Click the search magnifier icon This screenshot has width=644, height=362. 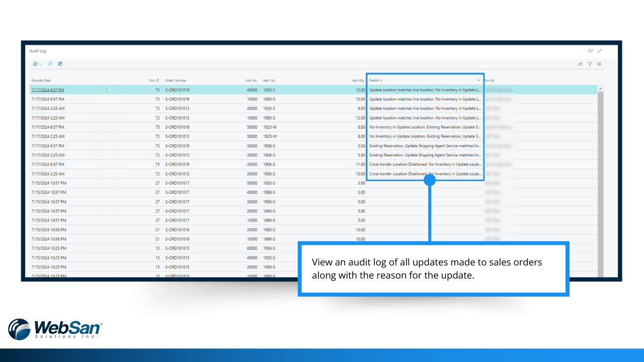tap(50, 64)
